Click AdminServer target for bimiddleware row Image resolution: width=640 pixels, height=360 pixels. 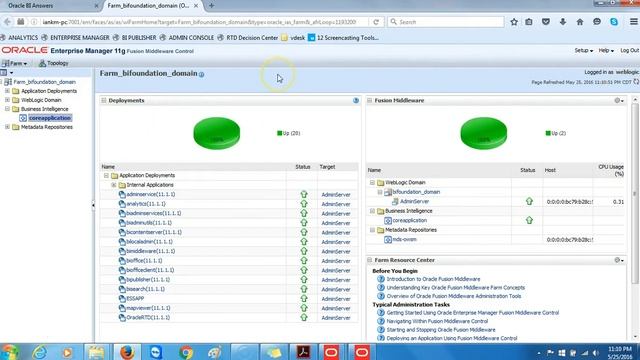point(336,251)
